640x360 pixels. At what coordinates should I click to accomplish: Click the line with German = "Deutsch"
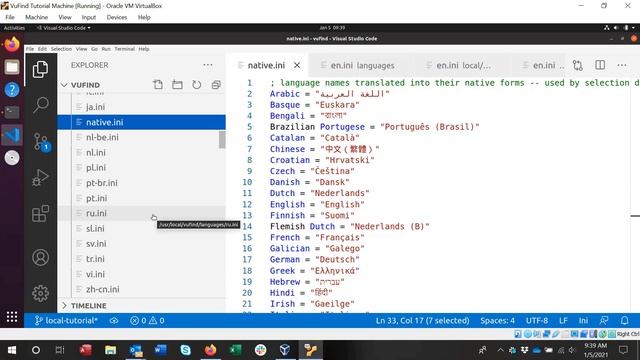click(x=314, y=260)
